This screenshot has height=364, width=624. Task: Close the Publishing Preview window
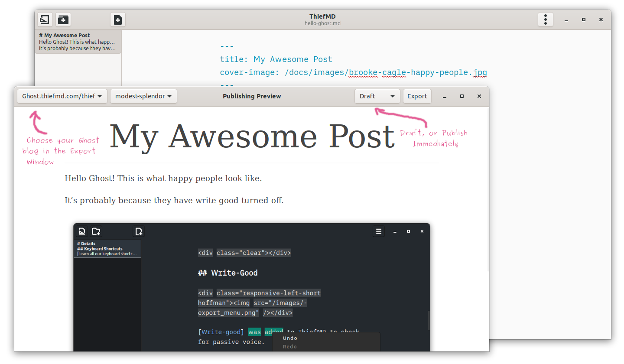tap(479, 96)
